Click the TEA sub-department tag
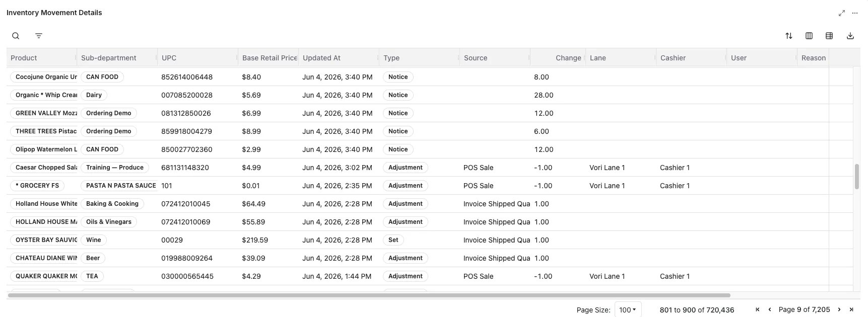Image resolution: width=868 pixels, height=317 pixels. [92, 276]
